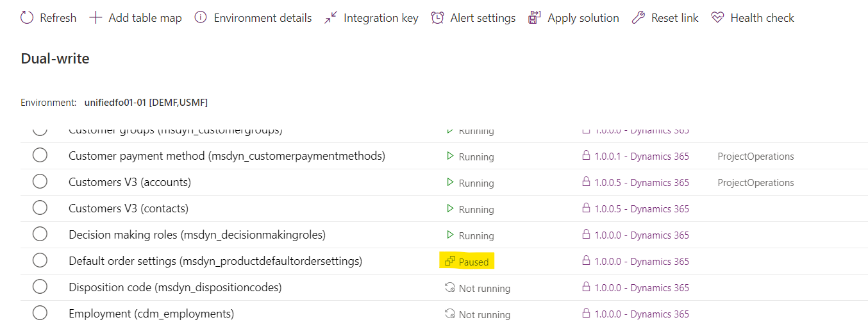Click the Refresh toolbar label
The height and width of the screenshot is (322, 868).
click(x=58, y=18)
